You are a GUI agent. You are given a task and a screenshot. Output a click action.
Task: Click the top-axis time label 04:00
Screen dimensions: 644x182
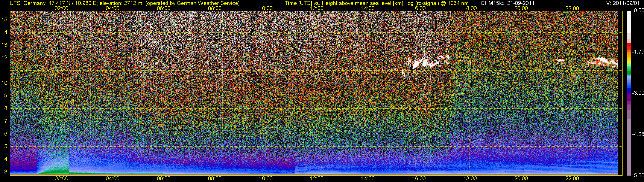coord(112,8)
